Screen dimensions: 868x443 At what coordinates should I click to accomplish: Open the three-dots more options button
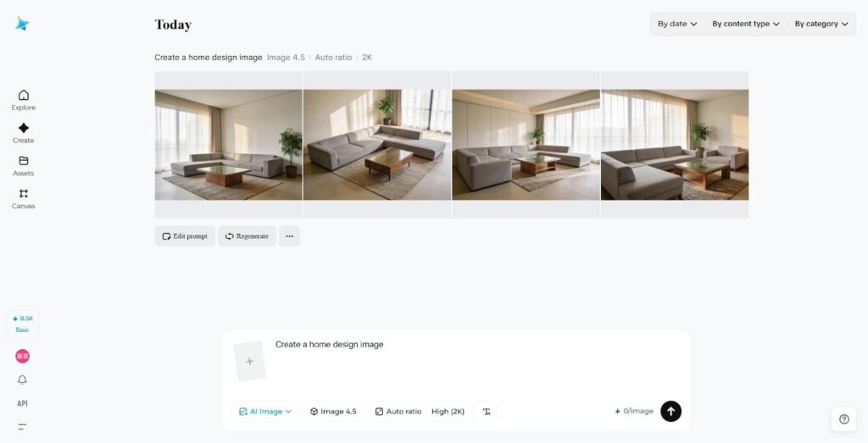pos(290,236)
